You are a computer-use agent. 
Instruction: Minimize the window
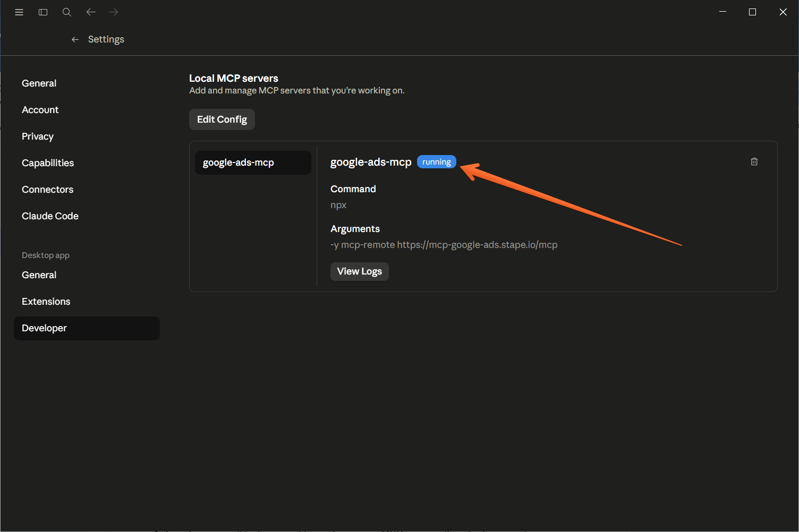click(x=722, y=12)
